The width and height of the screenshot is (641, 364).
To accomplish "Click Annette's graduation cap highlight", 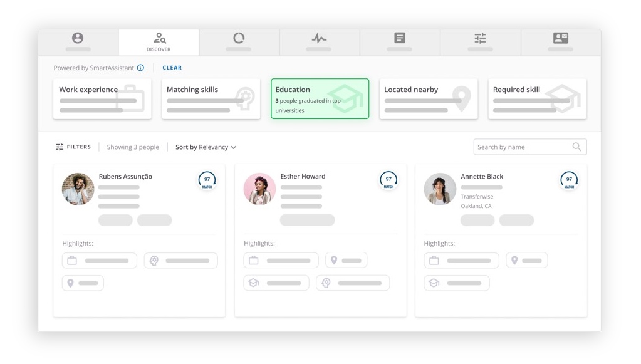I will pyautogui.click(x=457, y=283).
